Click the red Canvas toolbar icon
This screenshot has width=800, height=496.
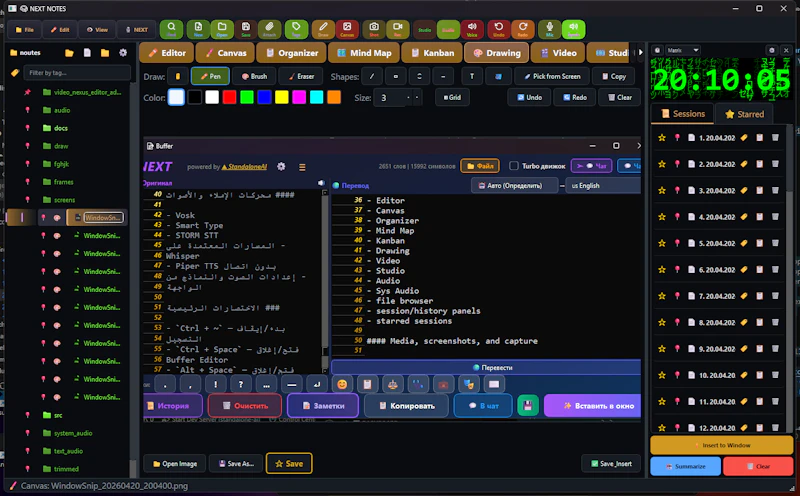point(347,29)
